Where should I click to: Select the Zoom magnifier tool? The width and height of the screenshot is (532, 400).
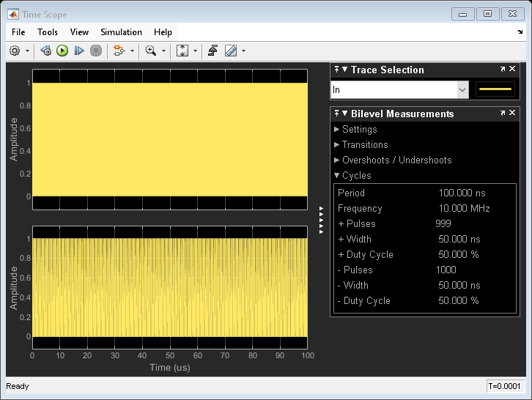point(151,51)
